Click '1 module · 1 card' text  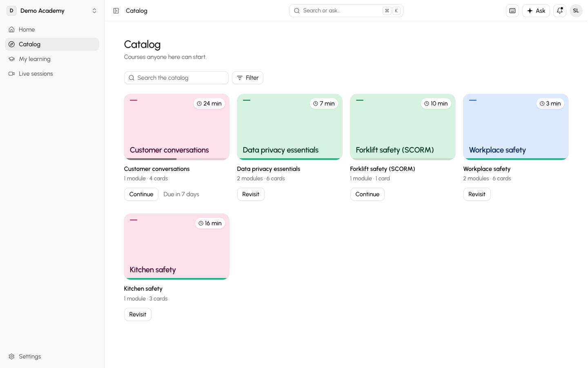pyautogui.click(x=370, y=178)
